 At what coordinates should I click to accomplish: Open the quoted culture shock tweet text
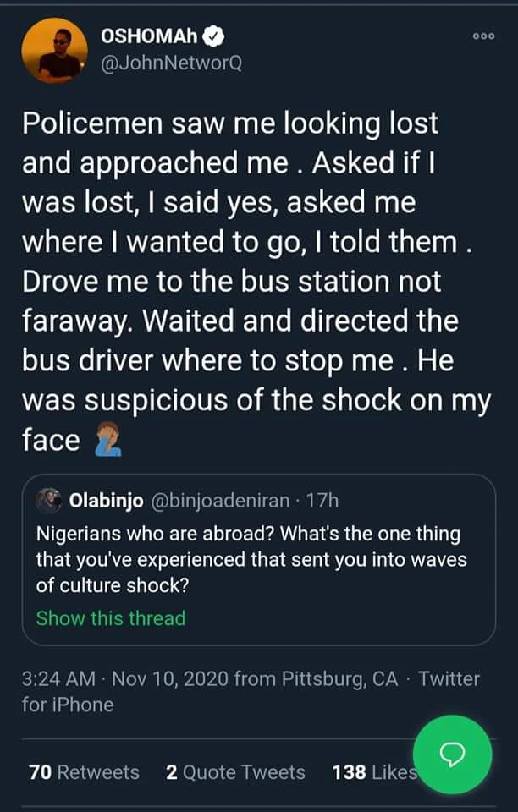pyautogui.click(x=247, y=558)
